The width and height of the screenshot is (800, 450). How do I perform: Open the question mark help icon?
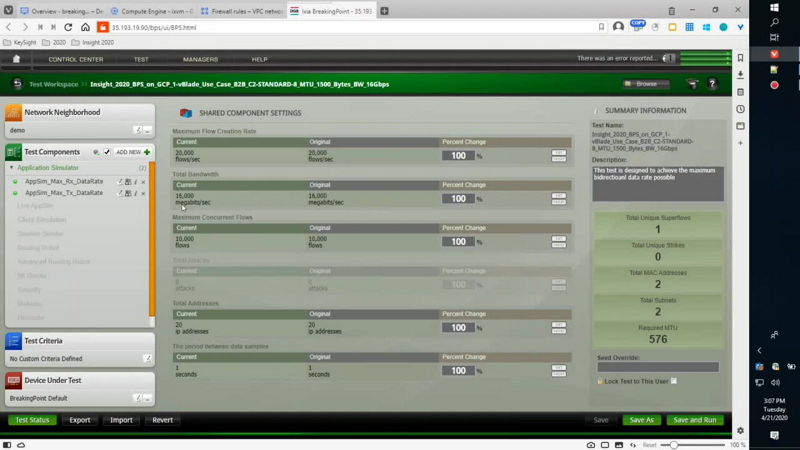[x=712, y=84]
